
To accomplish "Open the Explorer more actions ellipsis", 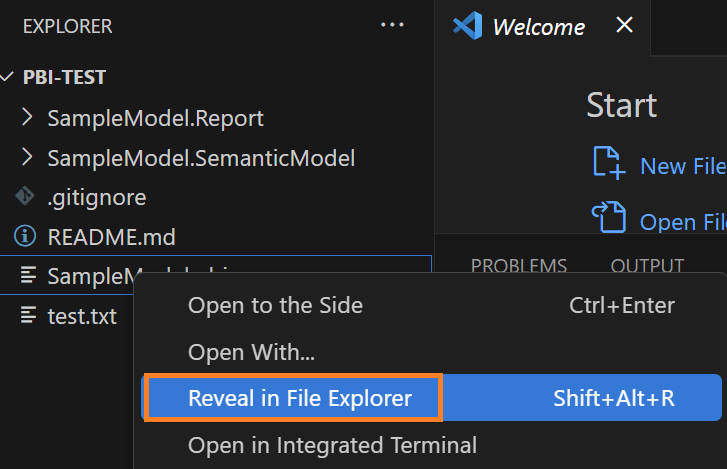I will coord(392,26).
